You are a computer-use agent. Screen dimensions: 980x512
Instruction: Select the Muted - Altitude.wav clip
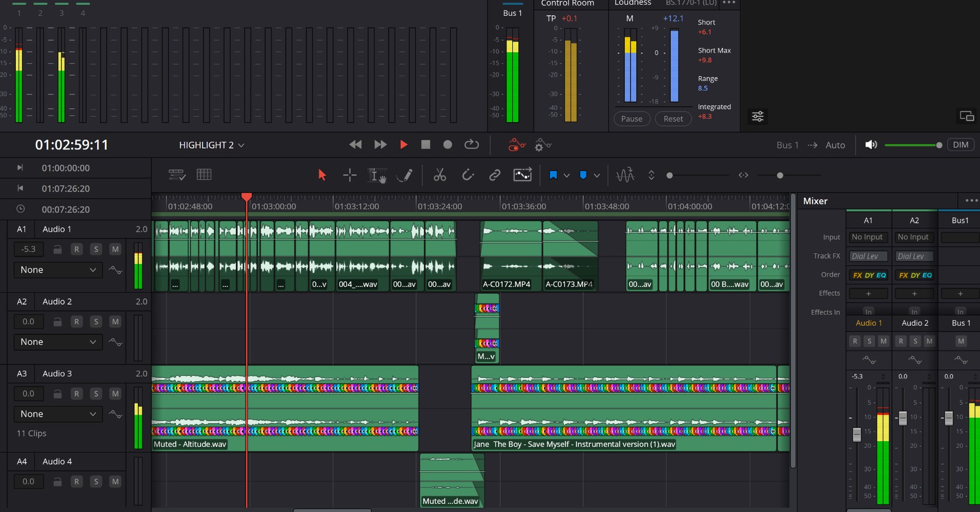pyautogui.click(x=285, y=409)
